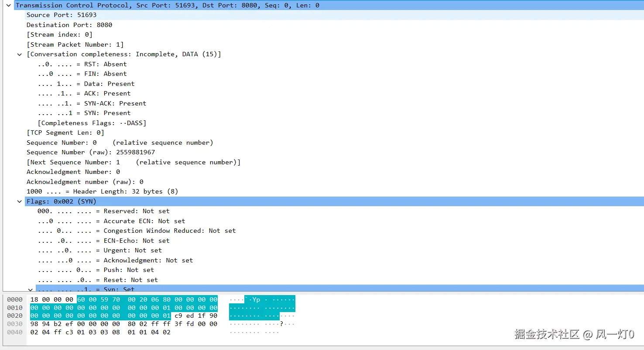Select the Data: Present row
Image resolution: width=644 pixels, height=350 pixels.
340,84
